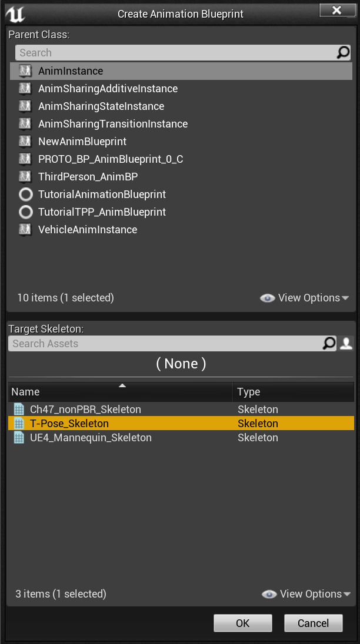Screen dimensions: 360x644
Task: Sort skeleton assets by Type column header
Action: click(294, 392)
